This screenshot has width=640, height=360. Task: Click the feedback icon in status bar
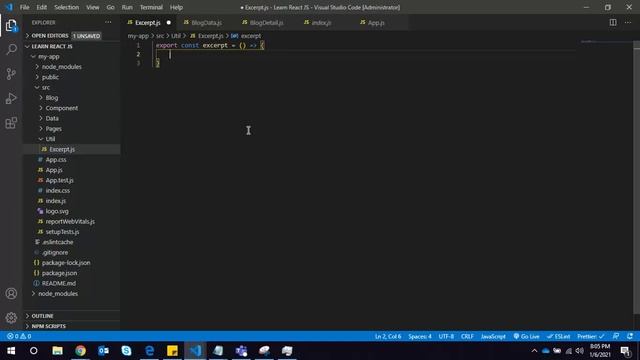616,336
